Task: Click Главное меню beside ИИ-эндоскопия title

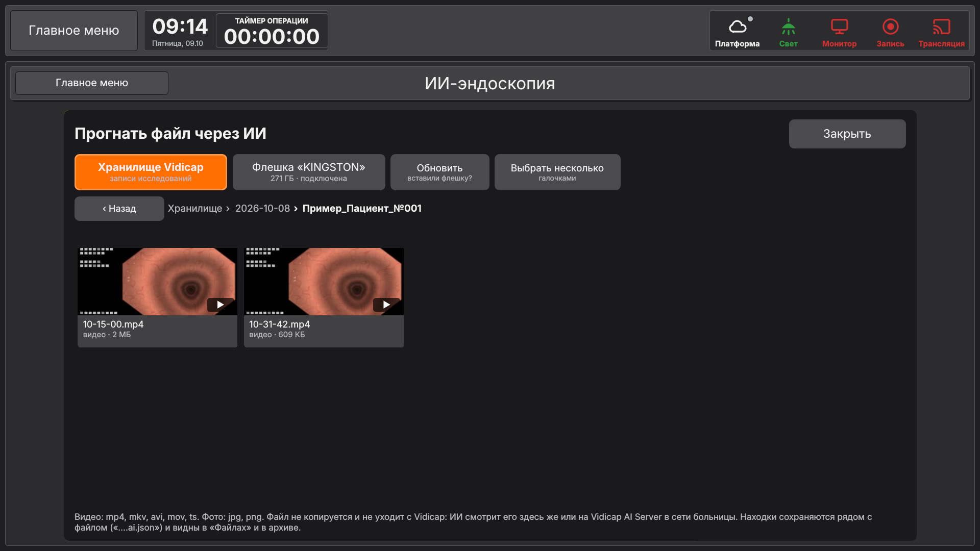Action: pos(92,83)
